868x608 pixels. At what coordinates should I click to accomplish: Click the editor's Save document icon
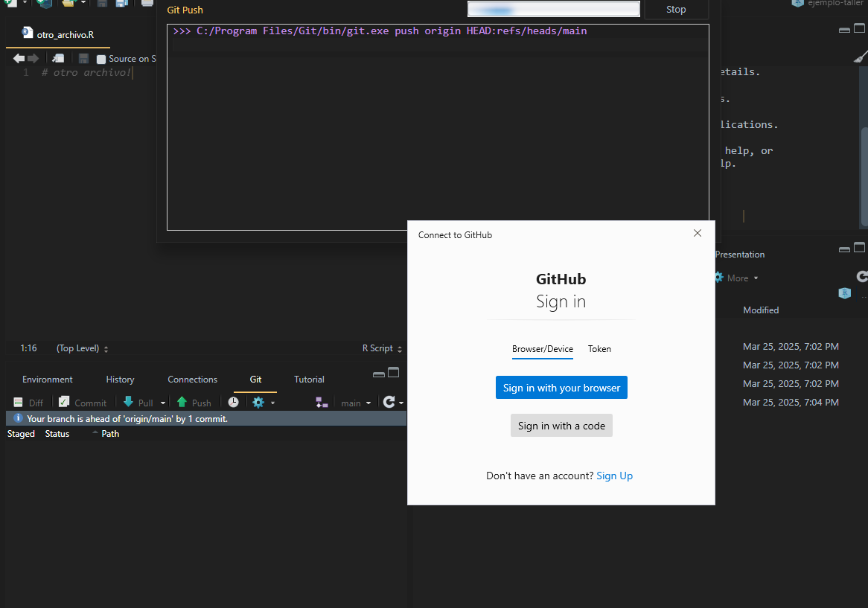point(83,58)
